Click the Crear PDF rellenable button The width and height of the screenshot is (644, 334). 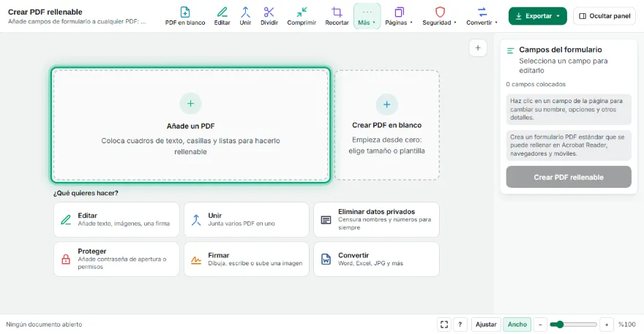click(569, 178)
